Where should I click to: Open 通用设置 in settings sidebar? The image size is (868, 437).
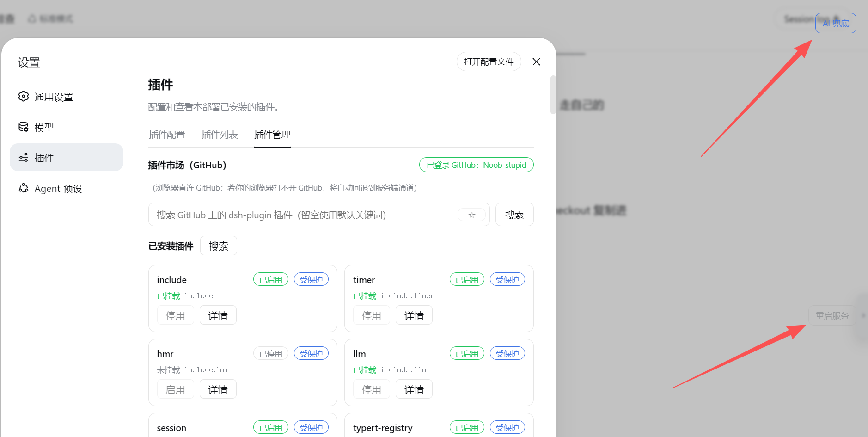[67, 97]
